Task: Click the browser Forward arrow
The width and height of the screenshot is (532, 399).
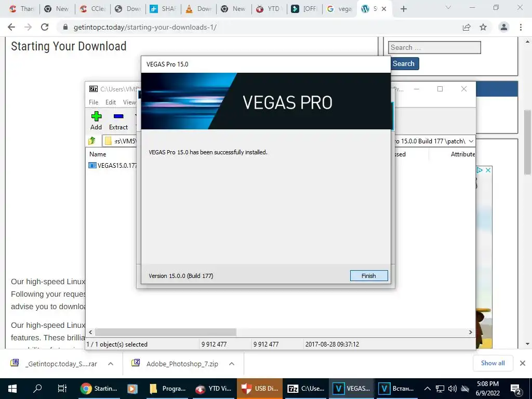Action: pos(28,27)
